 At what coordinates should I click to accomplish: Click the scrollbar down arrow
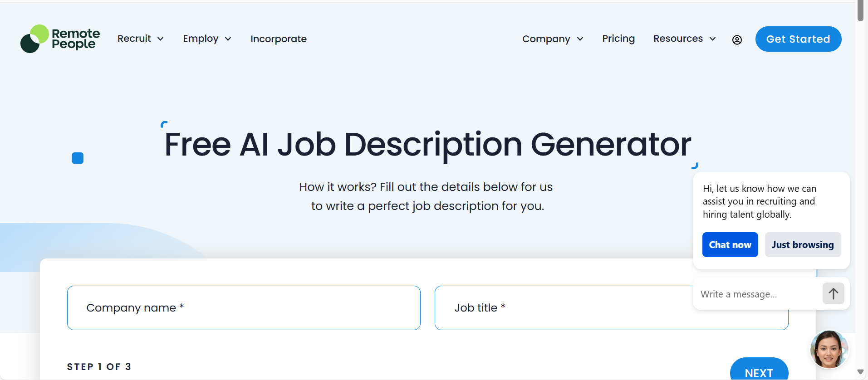pyautogui.click(x=860, y=372)
